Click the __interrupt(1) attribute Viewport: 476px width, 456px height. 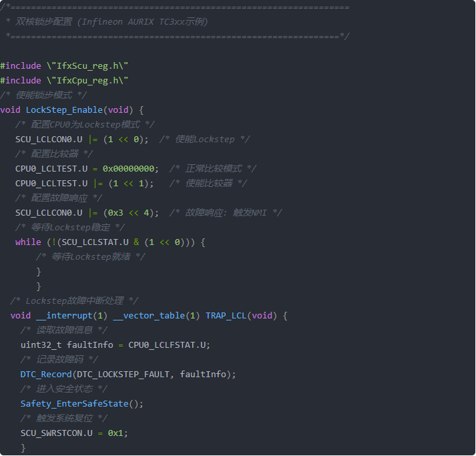[x=71, y=316]
